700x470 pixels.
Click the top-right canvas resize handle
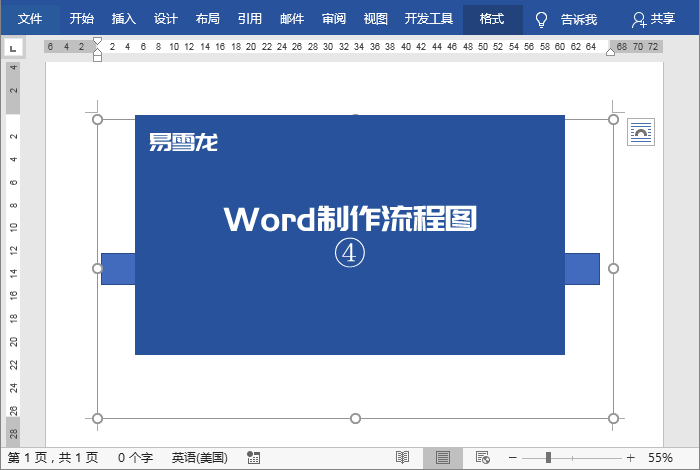(x=613, y=120)
